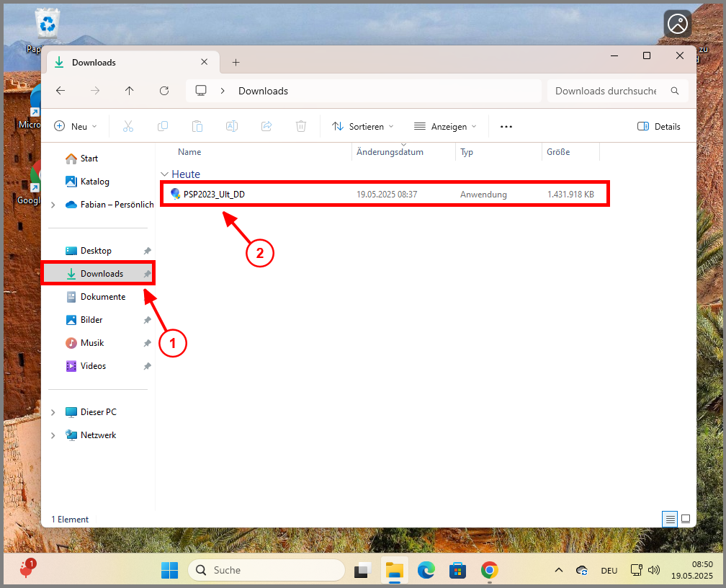726x588 pixels.
Task: Click the Share icon in the toolbar
Action: [x=266, y=126]
